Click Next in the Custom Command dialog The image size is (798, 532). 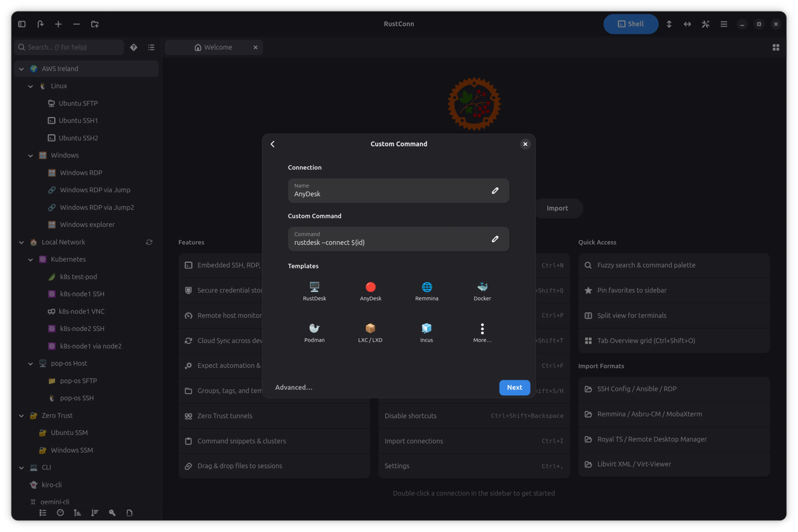point(514,387)
